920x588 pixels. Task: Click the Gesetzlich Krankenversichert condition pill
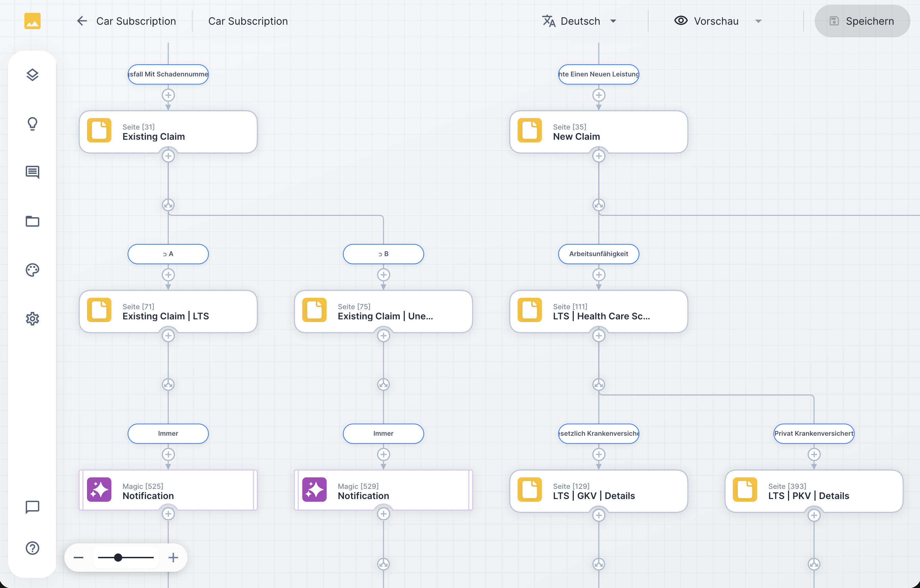click(x=599, y=433)
